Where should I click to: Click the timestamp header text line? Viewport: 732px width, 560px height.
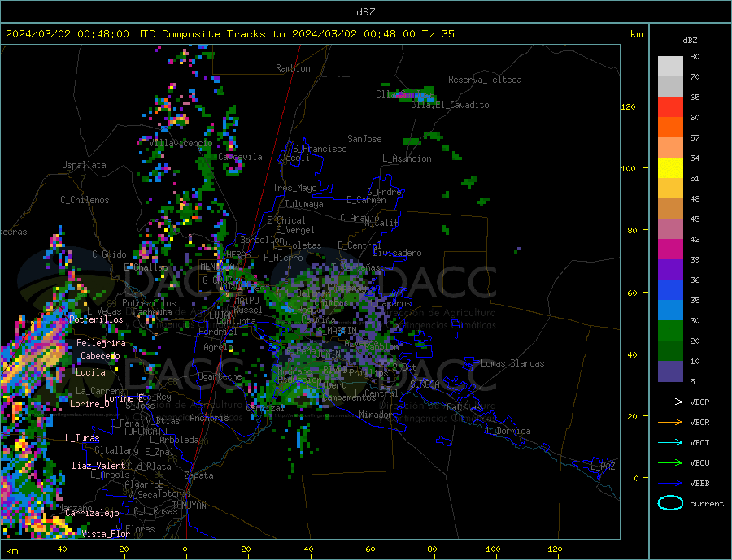(229, 34)
